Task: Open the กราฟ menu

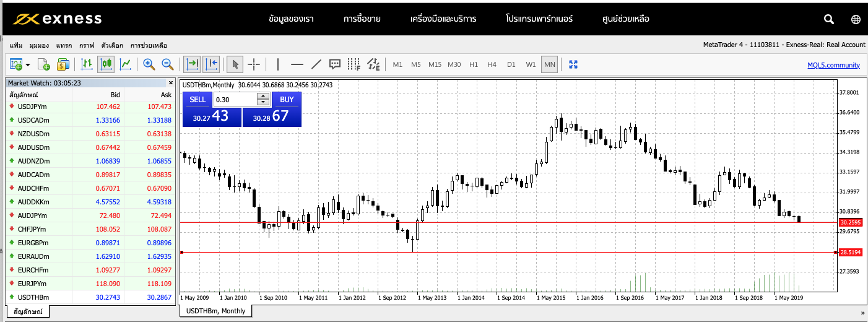Action: pos(87,45)
